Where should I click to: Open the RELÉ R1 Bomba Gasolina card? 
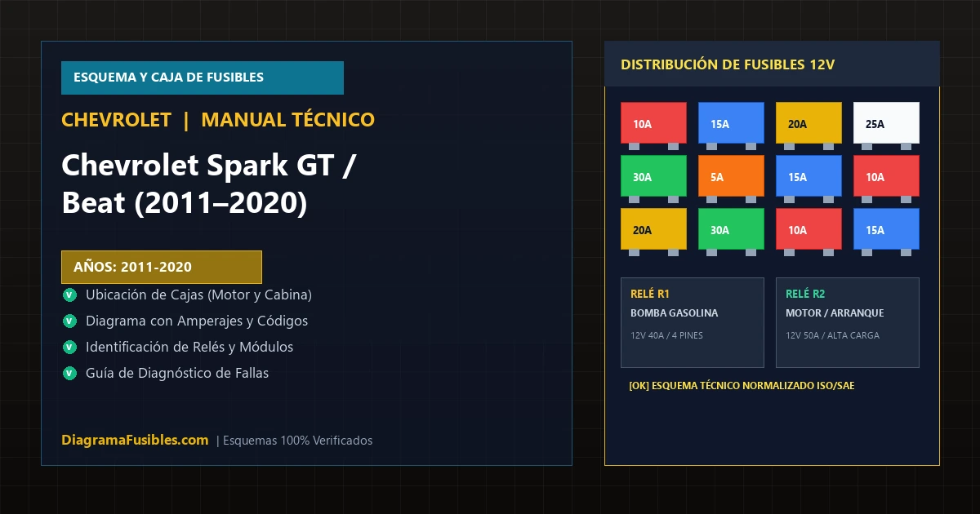click(693, 322)
